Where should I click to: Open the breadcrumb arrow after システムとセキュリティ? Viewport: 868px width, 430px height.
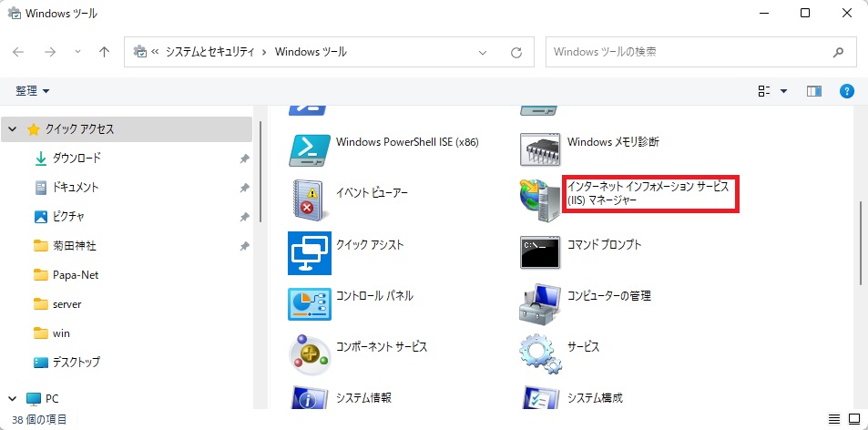click(x=265, y=53)
